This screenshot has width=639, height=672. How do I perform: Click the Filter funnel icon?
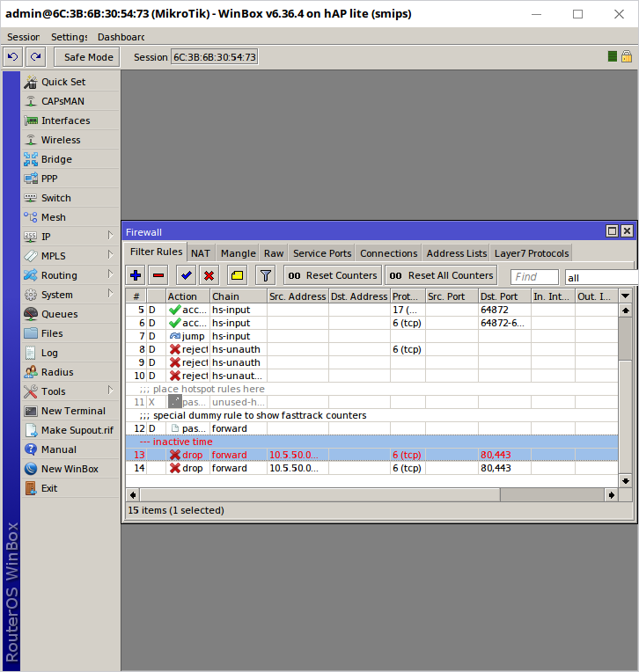pyautogui.click(x=266, y=275)
